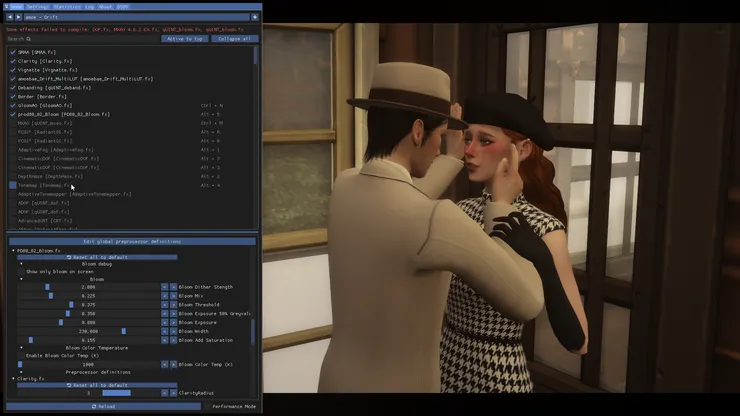Screen dimensions: 740x416
Task: Open the About tab
Action: pos(105,7)
